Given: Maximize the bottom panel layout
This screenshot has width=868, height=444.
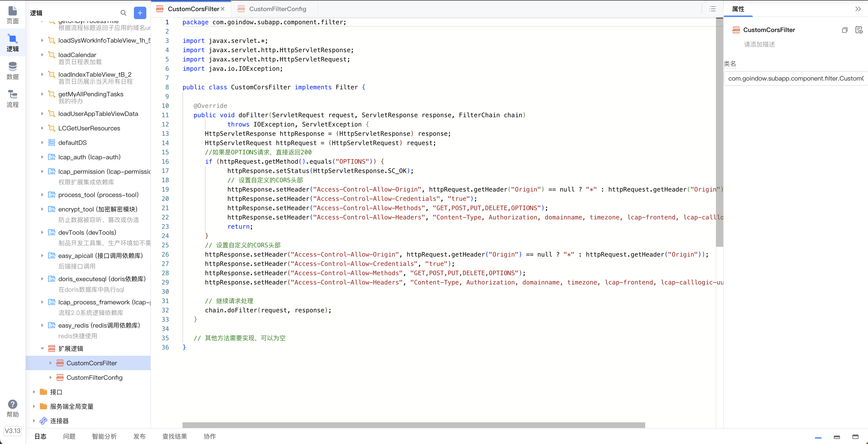Looking at the screenshot, I should [x=855, y=437].
